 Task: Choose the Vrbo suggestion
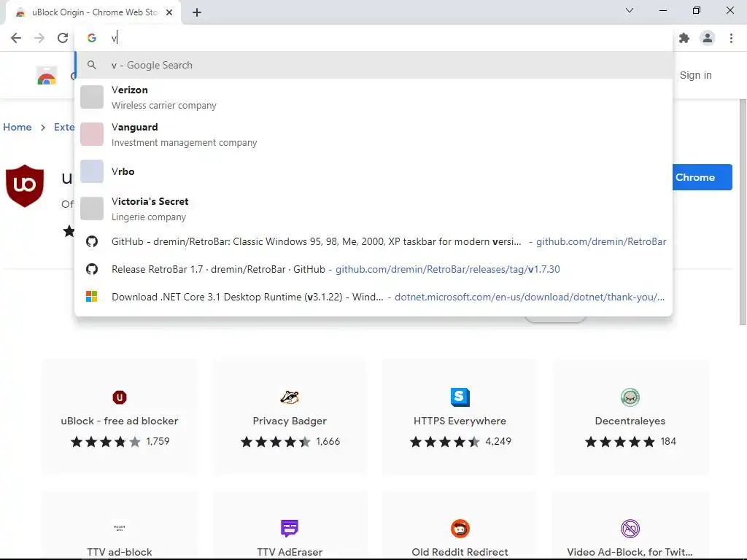point(373,171)
